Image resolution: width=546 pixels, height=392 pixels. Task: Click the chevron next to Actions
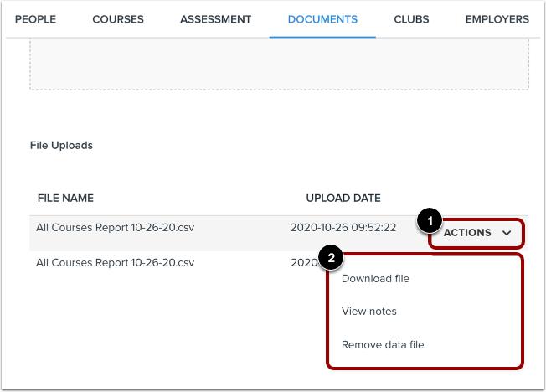click(x=507, y=233)
